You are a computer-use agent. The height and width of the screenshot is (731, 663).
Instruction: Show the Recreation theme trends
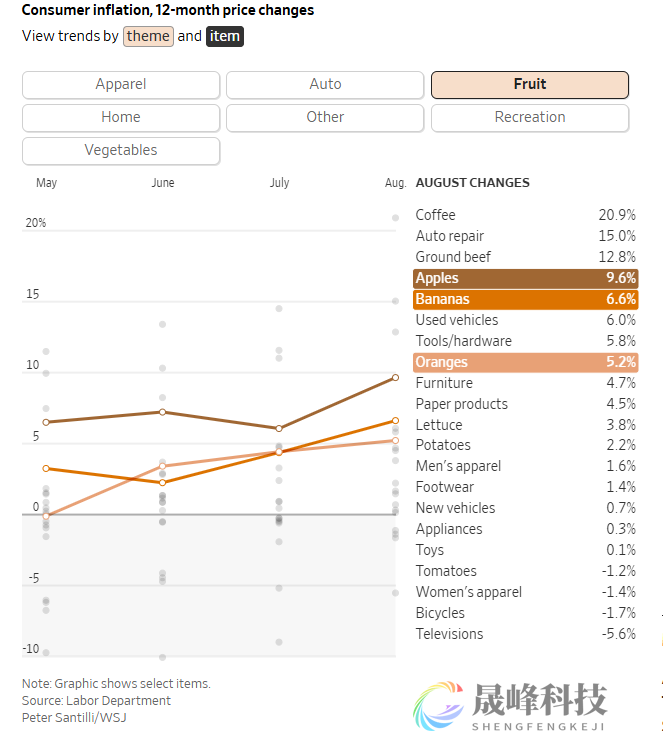[529, 117]
